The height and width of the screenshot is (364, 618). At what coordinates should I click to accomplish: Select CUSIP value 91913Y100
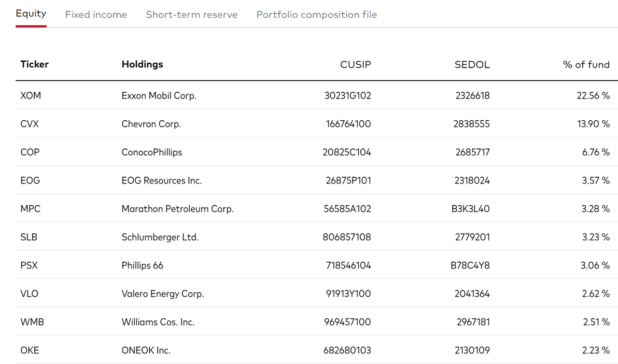(349, 294)
